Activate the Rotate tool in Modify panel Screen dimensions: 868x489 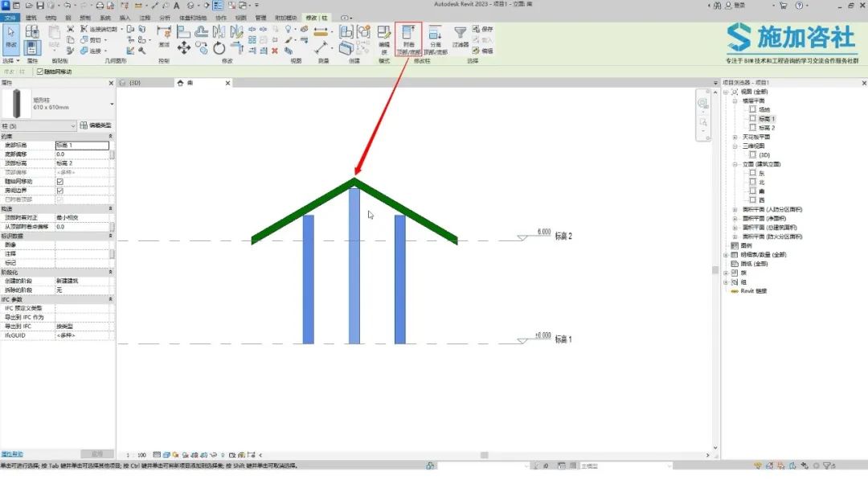point(219,48)
